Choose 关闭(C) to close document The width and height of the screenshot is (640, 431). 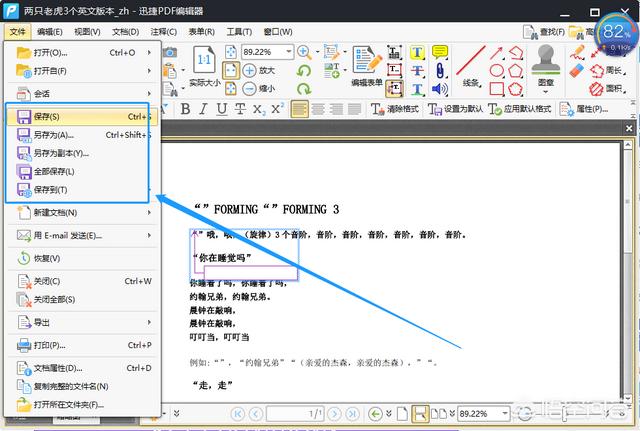[x=82, y=281]
